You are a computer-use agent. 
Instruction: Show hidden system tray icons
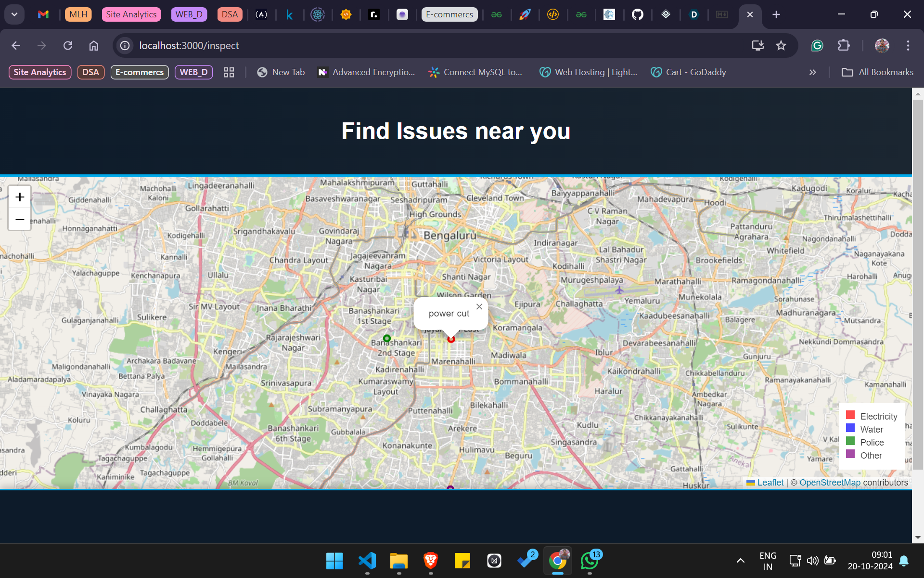(740, 561)
